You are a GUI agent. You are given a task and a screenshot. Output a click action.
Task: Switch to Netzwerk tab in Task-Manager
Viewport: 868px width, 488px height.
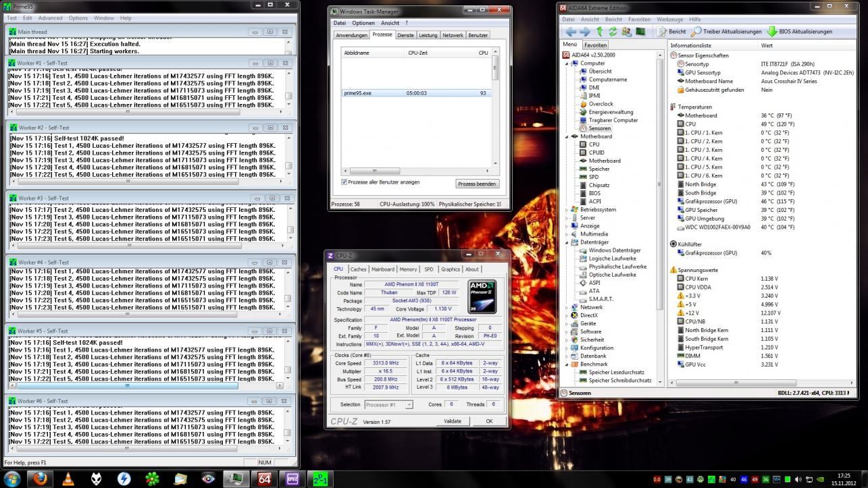(453, 35)
